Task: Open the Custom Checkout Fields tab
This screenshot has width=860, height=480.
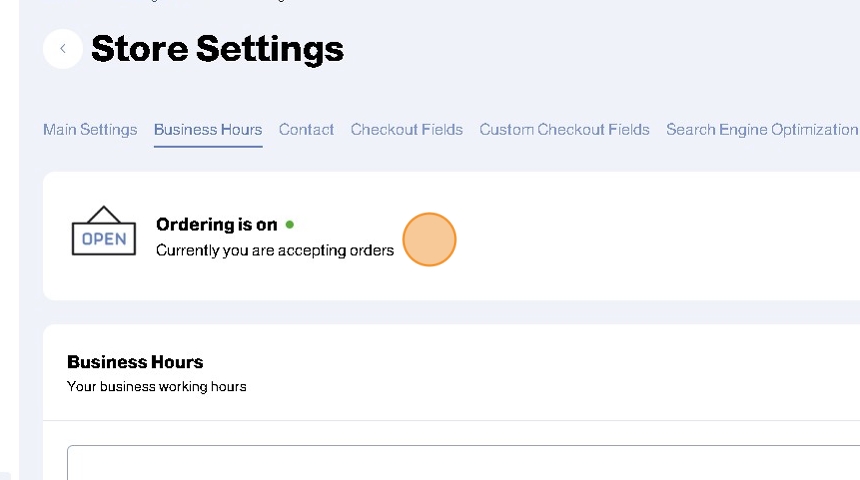Action: point(564,130)
